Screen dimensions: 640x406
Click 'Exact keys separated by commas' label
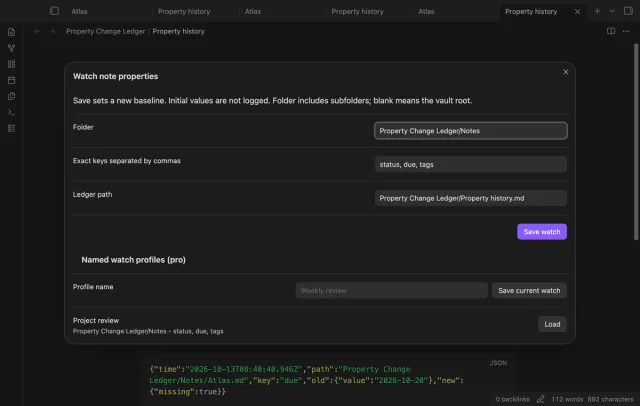coord(127,161)
